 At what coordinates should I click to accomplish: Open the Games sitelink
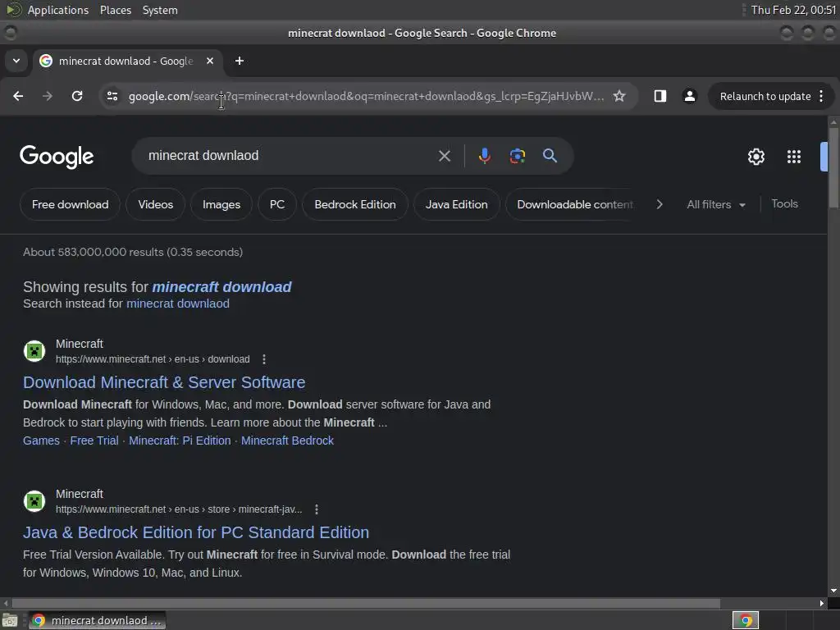click(x=41, y=441)
